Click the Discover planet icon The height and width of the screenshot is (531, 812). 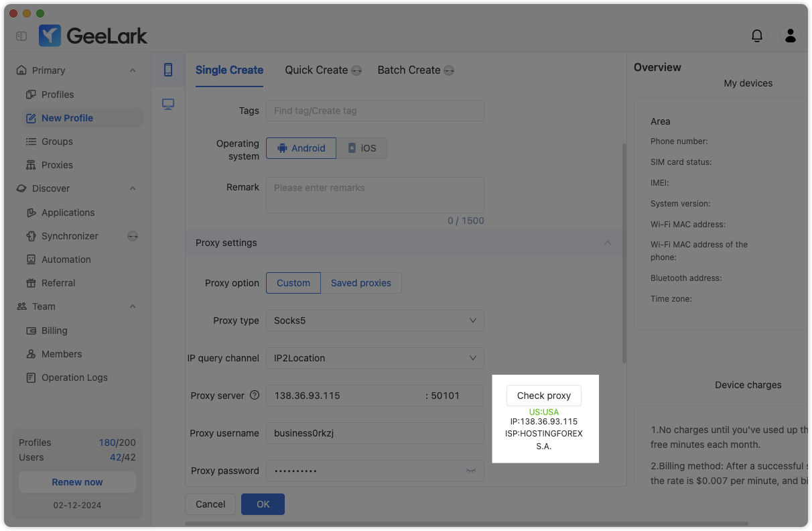click(21, 188)
